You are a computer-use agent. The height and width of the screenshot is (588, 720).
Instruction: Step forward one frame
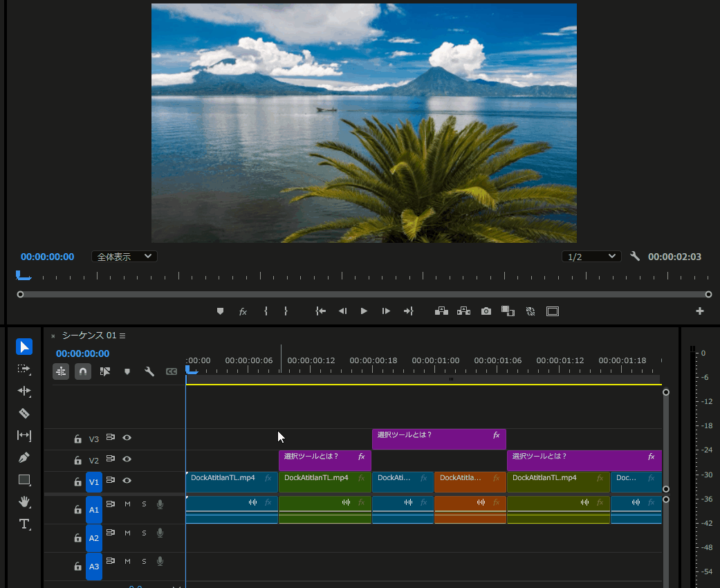pos(386,311)
